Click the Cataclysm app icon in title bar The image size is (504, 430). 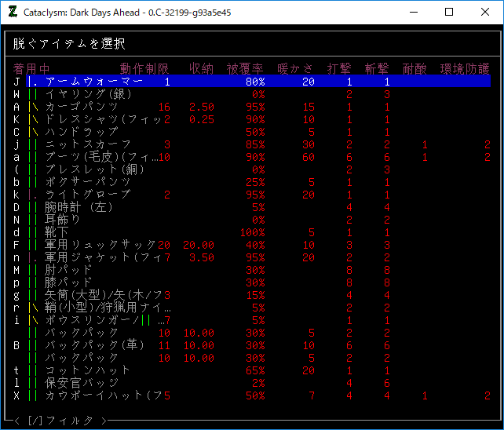[13, 12]
